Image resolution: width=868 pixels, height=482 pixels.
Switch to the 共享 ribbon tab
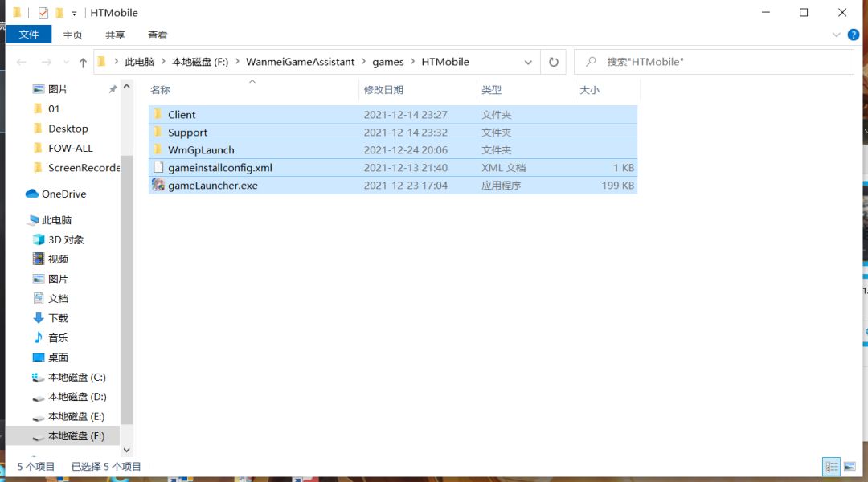click(x=115, y=35)
